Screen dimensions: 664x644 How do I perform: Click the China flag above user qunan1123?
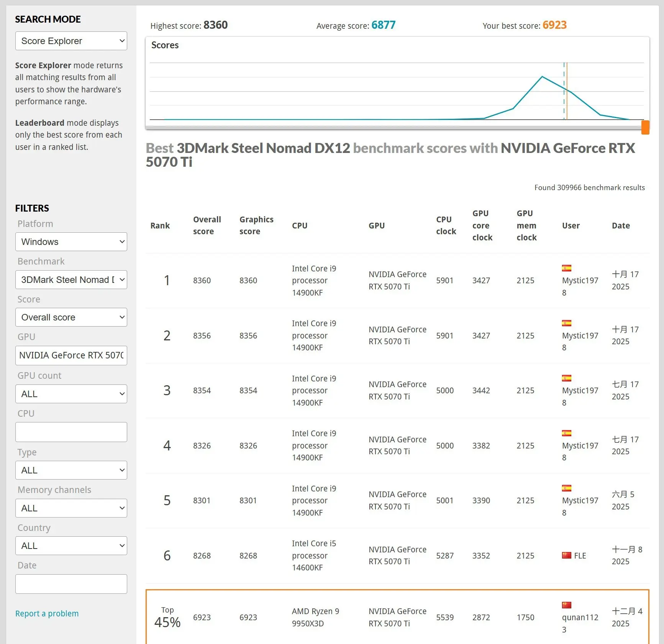coord(566,605)
